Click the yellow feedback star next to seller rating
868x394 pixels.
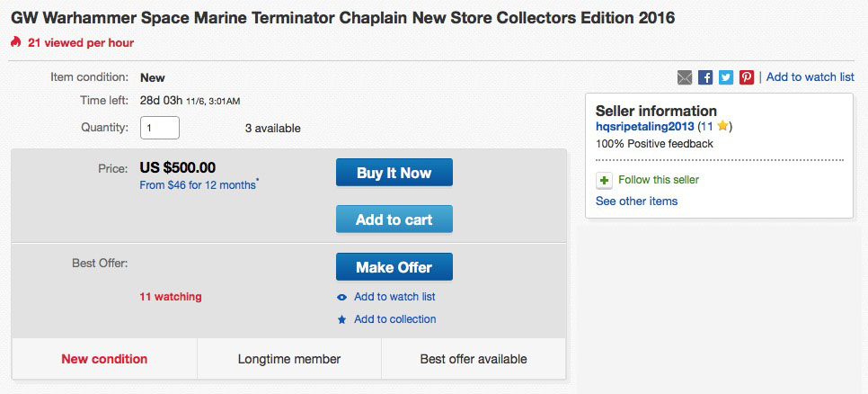(x=722, y=126)
